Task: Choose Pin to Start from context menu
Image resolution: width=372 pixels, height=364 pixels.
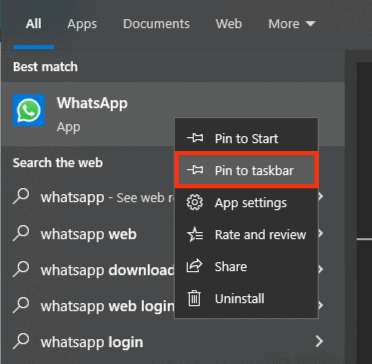Action: point(246,138)
